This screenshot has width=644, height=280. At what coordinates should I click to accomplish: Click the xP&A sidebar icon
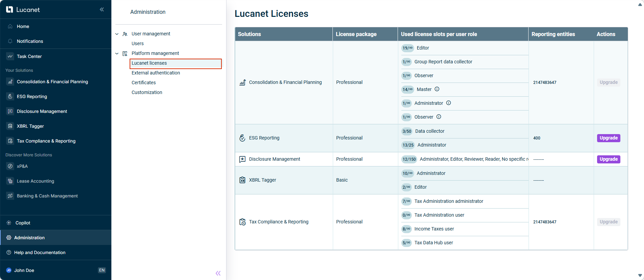click(x=10, y=166)
